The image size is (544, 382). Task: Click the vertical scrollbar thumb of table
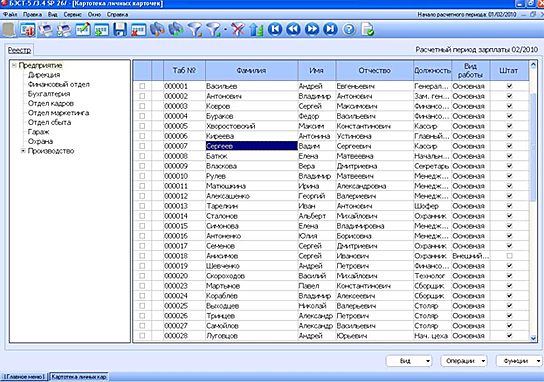[x=533, y=147]
